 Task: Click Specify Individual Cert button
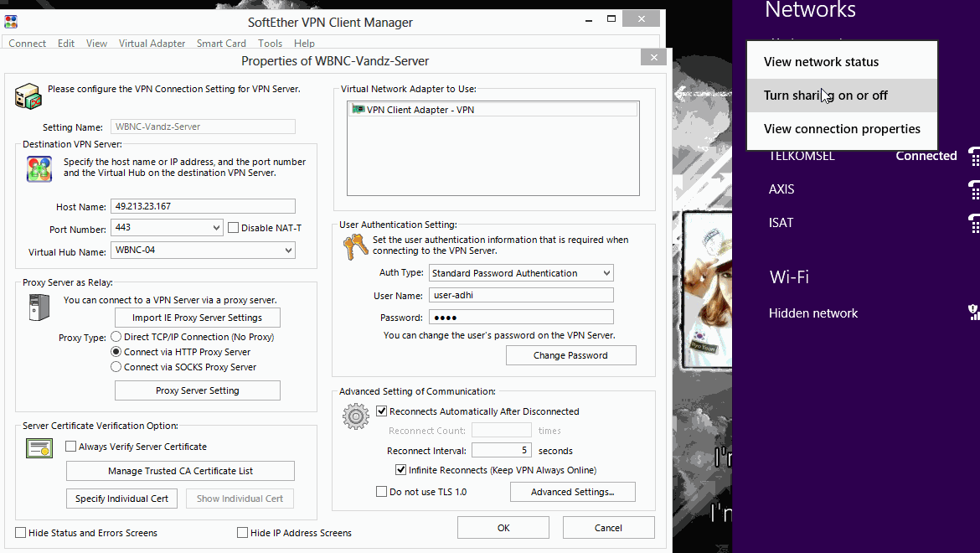click(x=122, y=499)
